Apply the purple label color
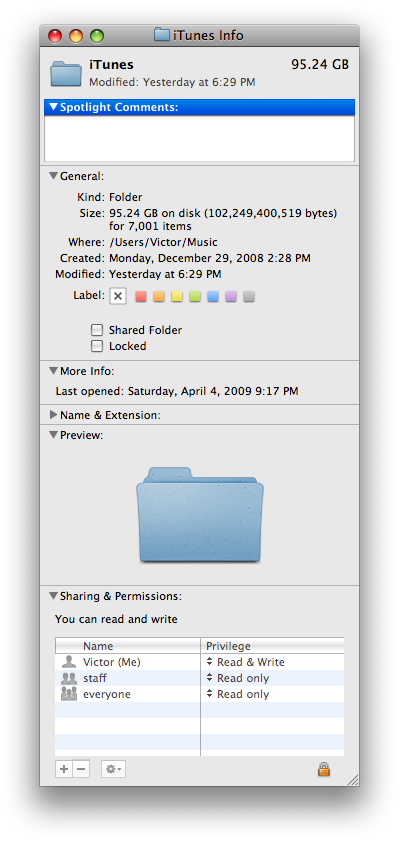The image size is (399, 841). click(231, 297)
